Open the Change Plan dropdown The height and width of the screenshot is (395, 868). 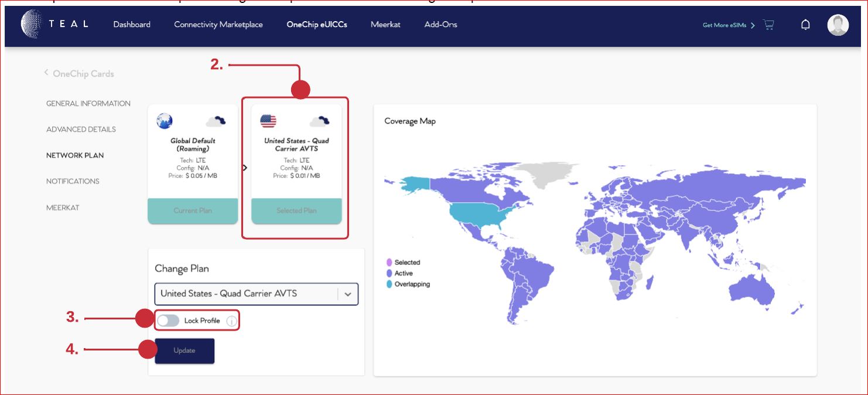[256, 294]
